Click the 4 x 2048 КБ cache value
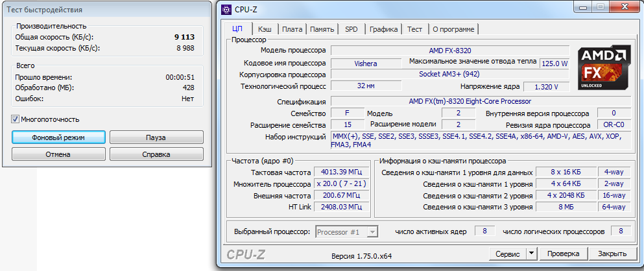The image size is (644, 271). coord(566,195)
